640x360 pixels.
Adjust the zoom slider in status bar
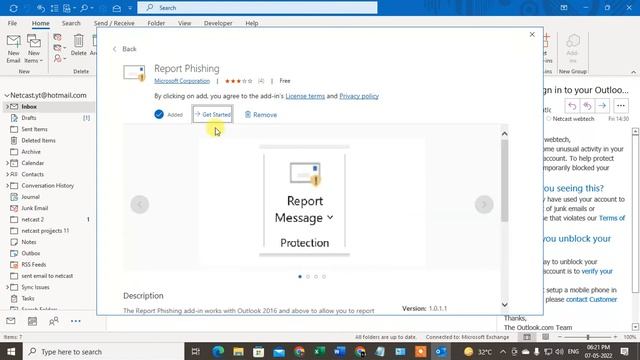tap(588, 337)
